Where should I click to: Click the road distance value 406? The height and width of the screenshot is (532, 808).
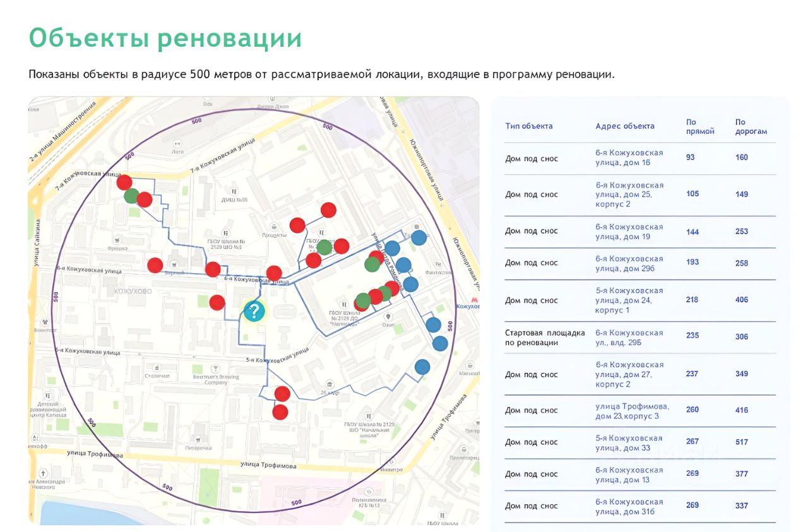[742, 300]
